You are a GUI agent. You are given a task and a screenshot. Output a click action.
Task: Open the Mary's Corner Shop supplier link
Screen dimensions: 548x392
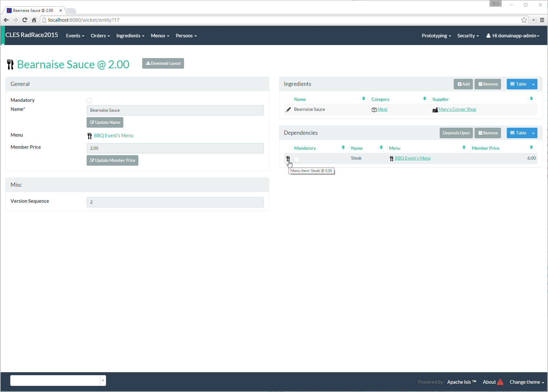[x=457, y=109]
